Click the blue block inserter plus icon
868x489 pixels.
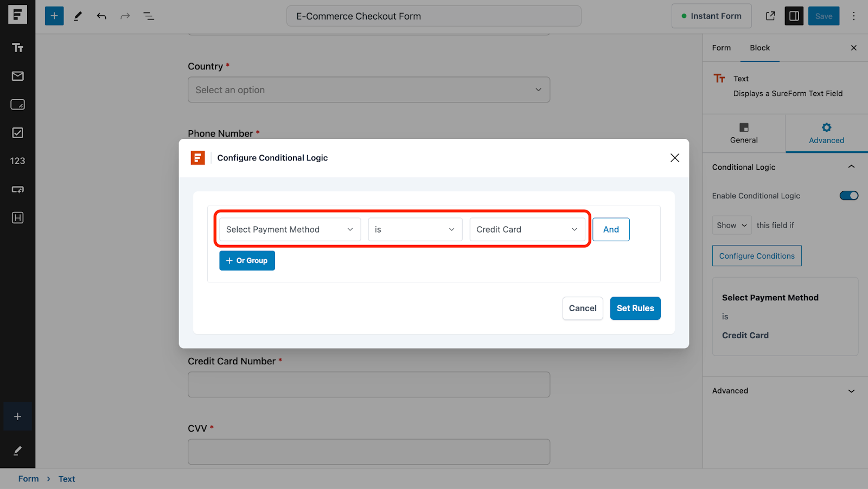[x=54, y=16]
